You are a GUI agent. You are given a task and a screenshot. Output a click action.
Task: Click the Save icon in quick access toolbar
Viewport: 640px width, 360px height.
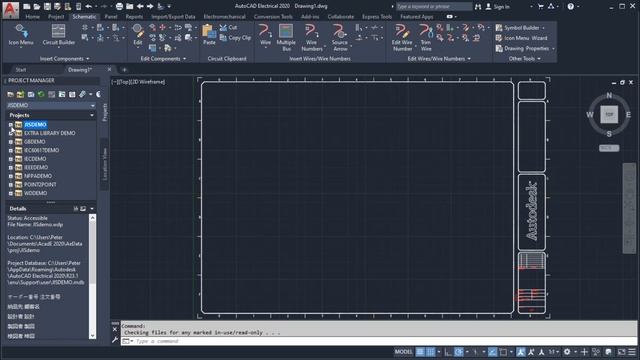pyautogui.click(x=47, y=6)
